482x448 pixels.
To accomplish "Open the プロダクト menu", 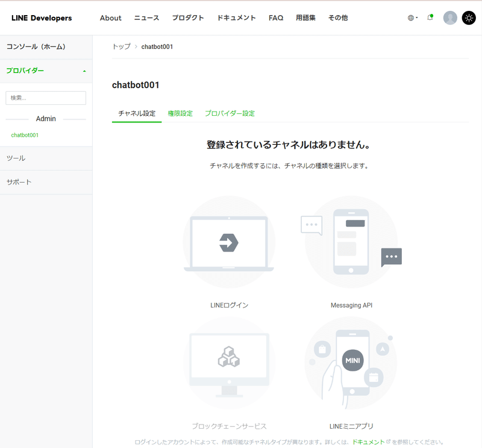I will [x=188, y=18].
